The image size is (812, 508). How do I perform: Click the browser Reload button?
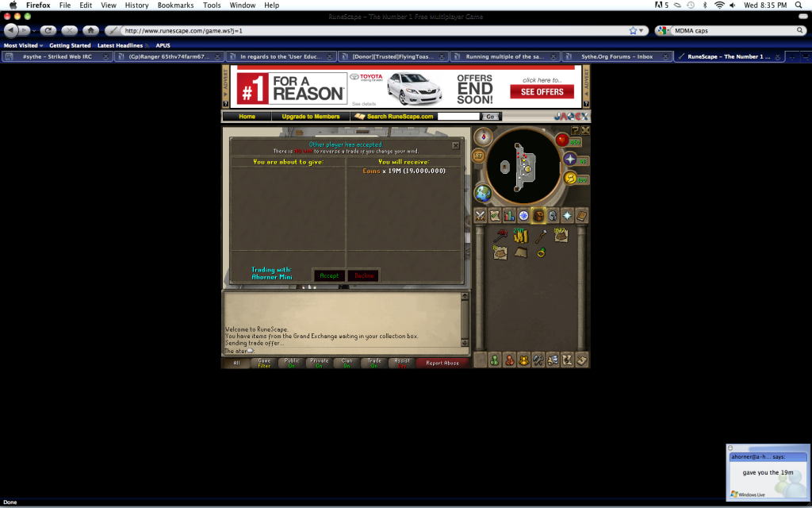tap(48, 31)
